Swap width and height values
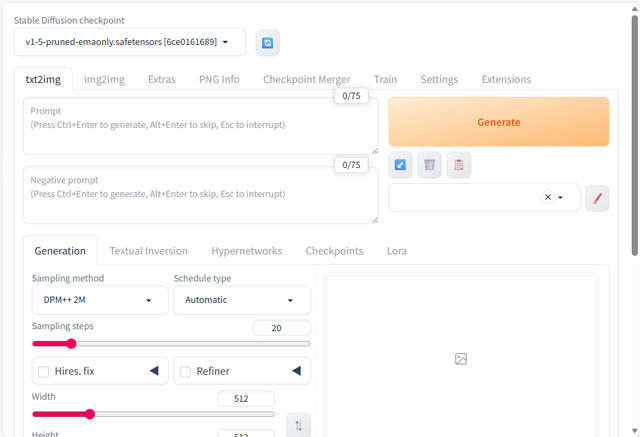 (x=297, y=426)
